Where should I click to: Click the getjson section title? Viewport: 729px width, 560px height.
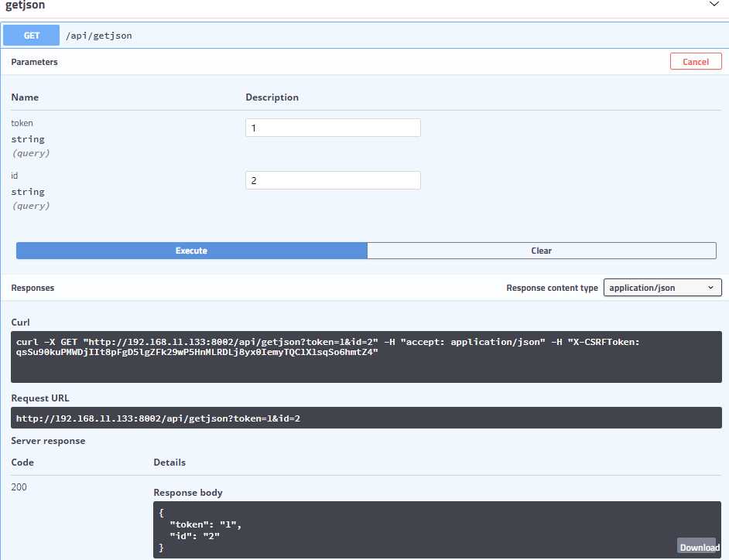coord(25,5)
